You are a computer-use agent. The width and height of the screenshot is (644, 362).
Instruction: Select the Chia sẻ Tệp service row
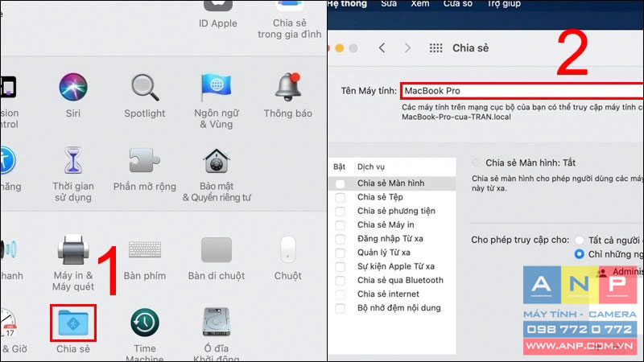(x=392, y=197)
